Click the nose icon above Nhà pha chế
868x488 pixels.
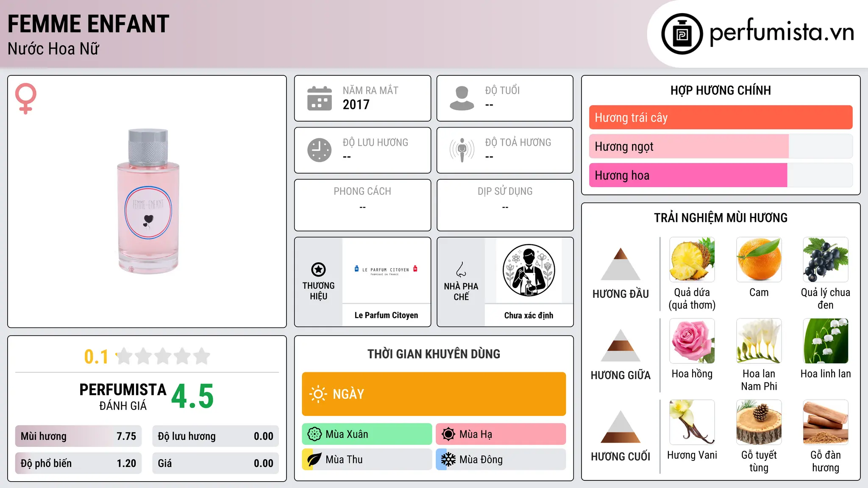point(461,269)
